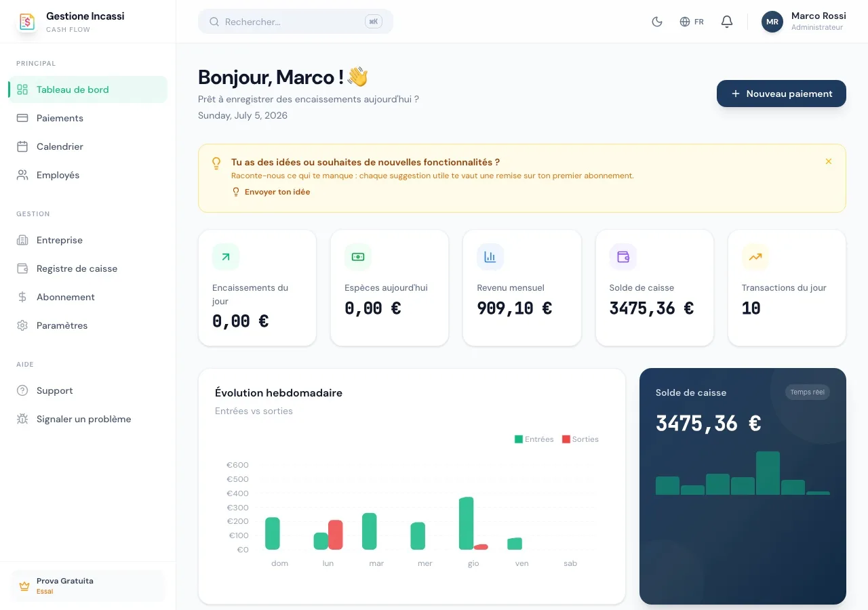
Task: Click the ⌘K shortcut badge
Action: click(x=374, y=22)
